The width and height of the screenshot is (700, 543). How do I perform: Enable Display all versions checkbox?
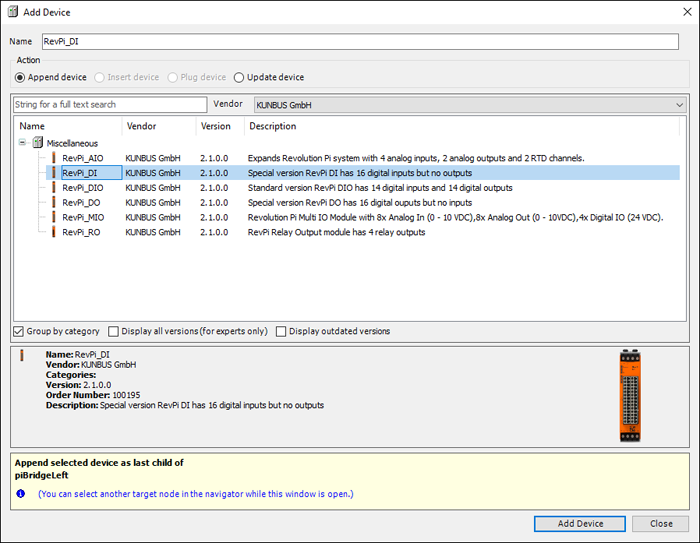click(113, 331)
